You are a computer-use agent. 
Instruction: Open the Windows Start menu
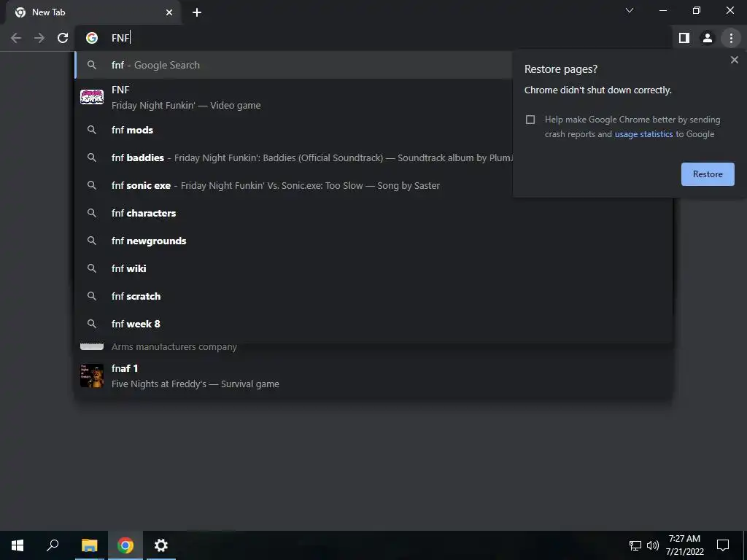(x=18, y=545)
